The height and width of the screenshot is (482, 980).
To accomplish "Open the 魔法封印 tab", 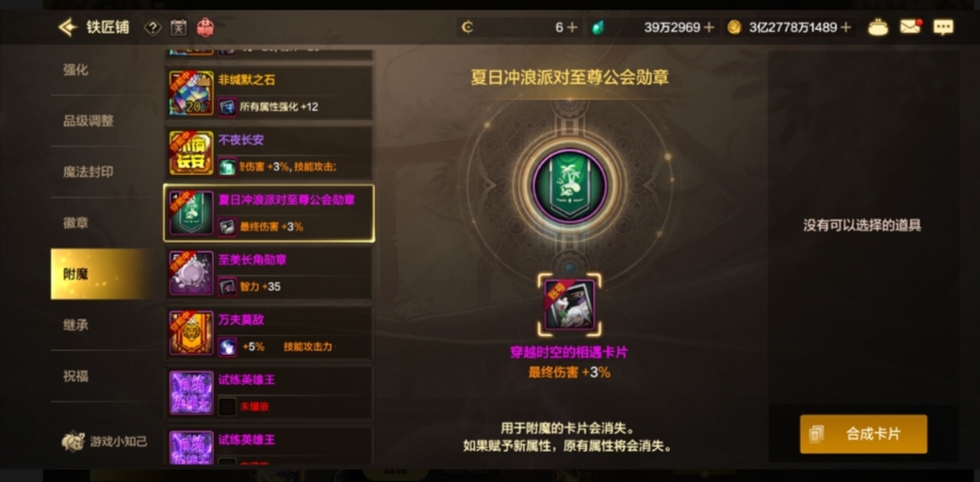I will (89, 172).
